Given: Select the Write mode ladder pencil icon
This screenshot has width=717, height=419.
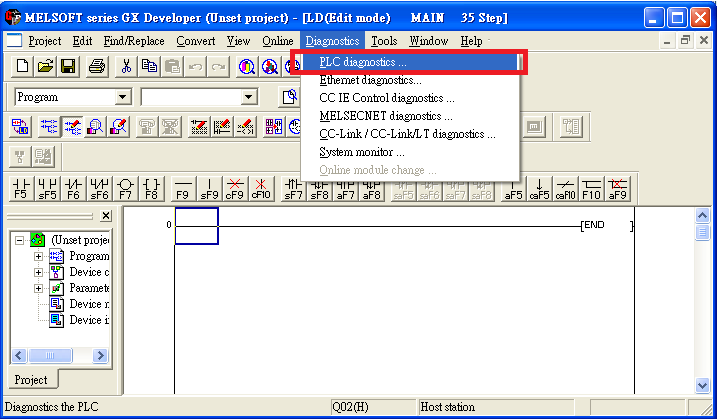Looking at the screenshot, I should pos(72,126).
